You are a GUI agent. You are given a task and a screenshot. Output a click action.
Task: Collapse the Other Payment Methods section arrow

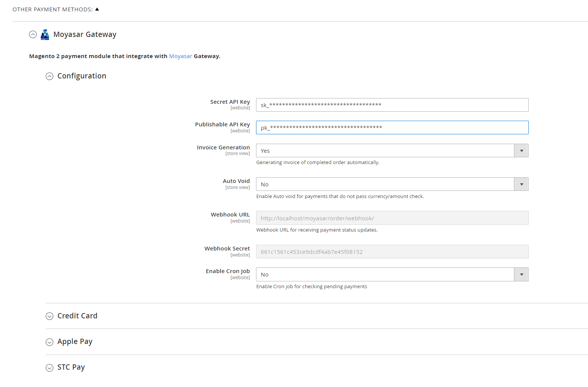click(x=97, y=9)
